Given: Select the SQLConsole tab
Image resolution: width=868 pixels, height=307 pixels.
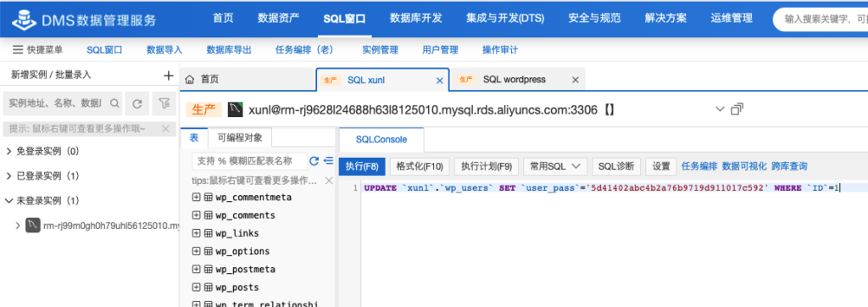Looking at the screenshot, I should tap(381, 140).
